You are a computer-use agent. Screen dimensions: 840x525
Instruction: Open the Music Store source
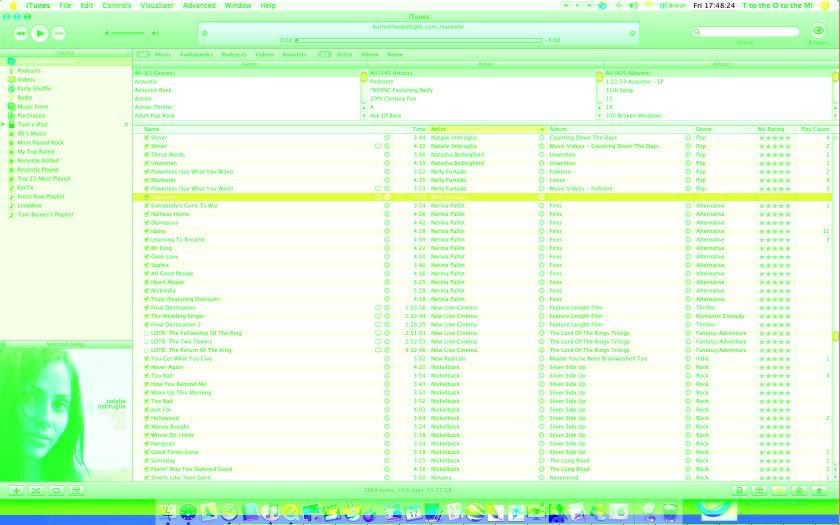(x=33, y=107)
